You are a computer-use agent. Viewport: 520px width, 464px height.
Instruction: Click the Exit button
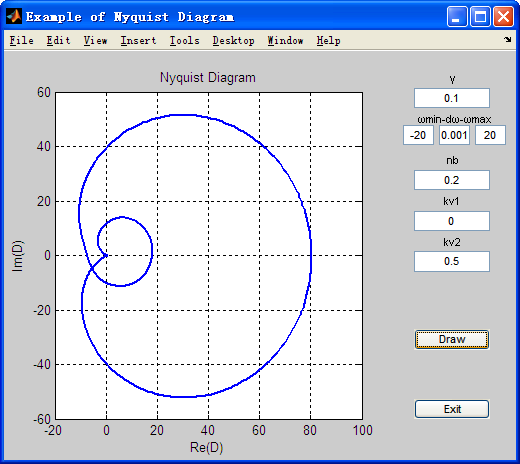click(452, 409)
